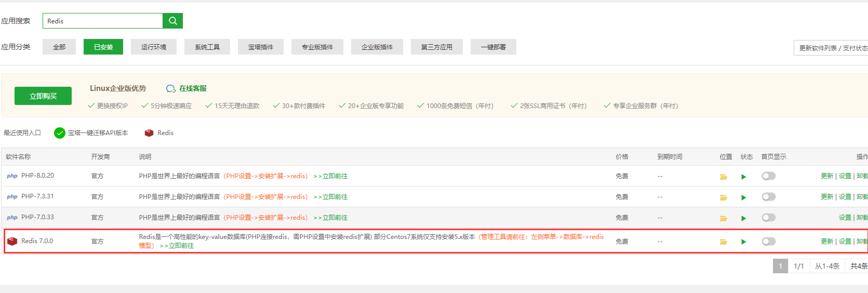Select the 全部 category tab
868x293 pixels.
(59, 47)
